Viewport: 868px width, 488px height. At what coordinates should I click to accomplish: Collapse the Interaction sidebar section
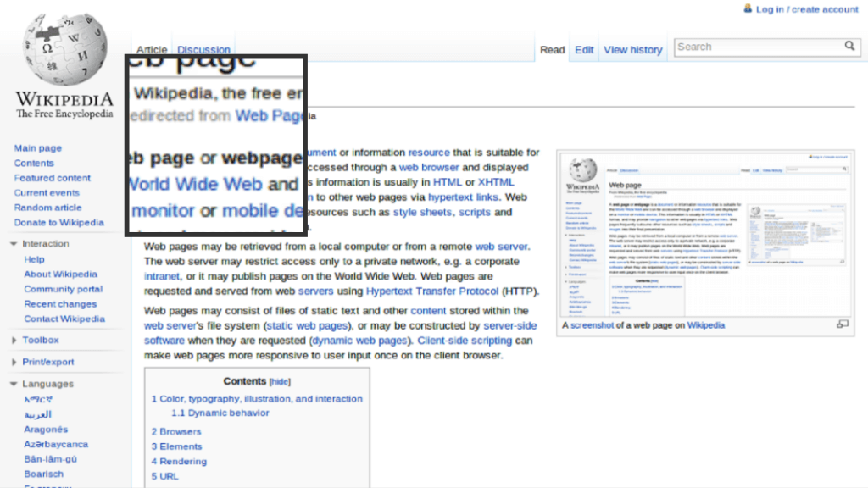(14, 244)
